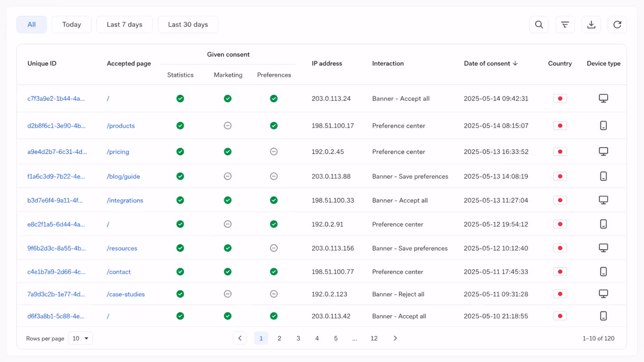Click desktop device icon for 7a9d3c2b row
Screen dimensions: 644x362
[x=603, y=294]
